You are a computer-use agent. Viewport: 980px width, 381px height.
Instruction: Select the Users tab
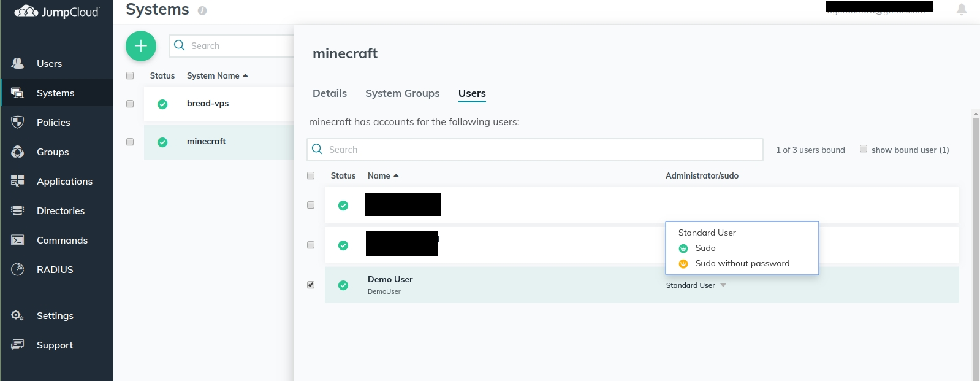472,93
